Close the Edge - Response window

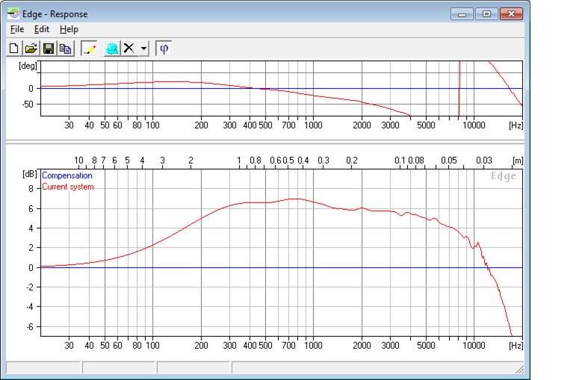point(511,14)
